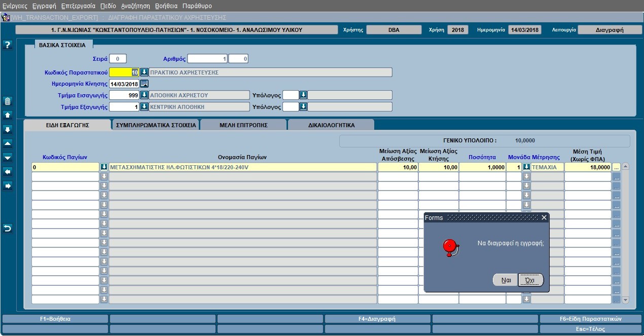Viewport: 644px width, 336px height.
Task: Open the Βοήθεια menu
Action: [166, 6]
